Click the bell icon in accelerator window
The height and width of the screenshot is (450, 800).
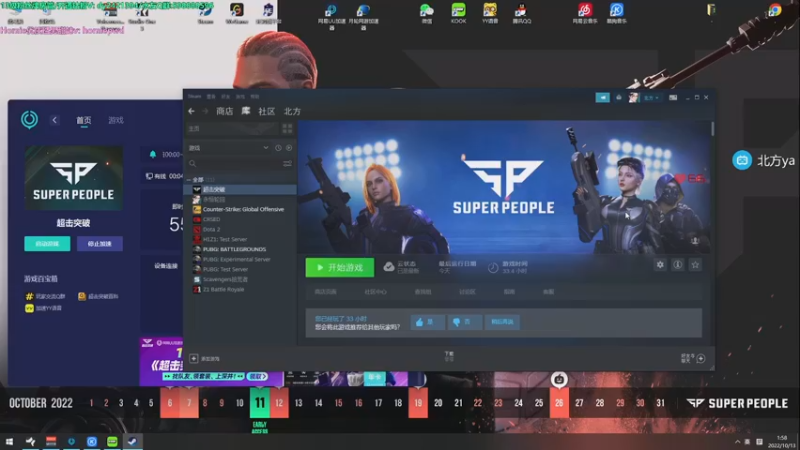click(152, 154)
